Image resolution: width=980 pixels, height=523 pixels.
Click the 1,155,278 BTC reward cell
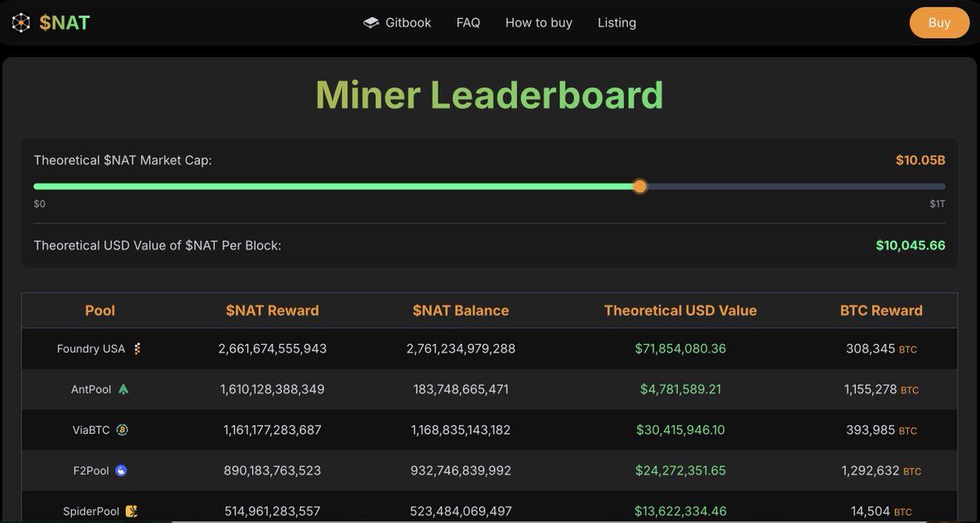coord(881,390)
